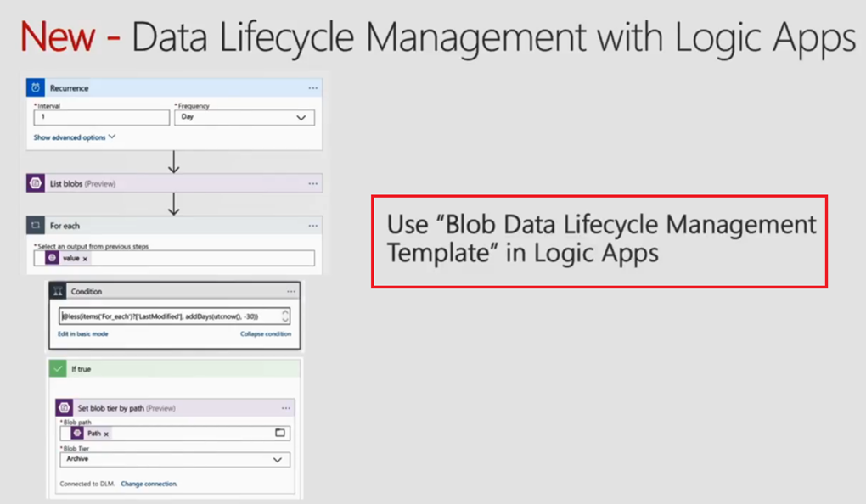
Task: Click the condition expression text box
Action: [175, 316]
